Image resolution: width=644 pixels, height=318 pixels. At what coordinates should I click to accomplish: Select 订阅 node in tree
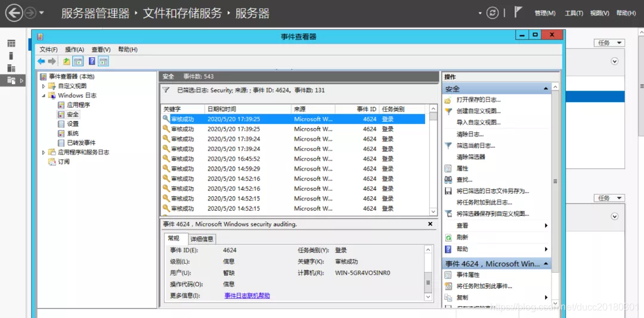click(64, 162)
